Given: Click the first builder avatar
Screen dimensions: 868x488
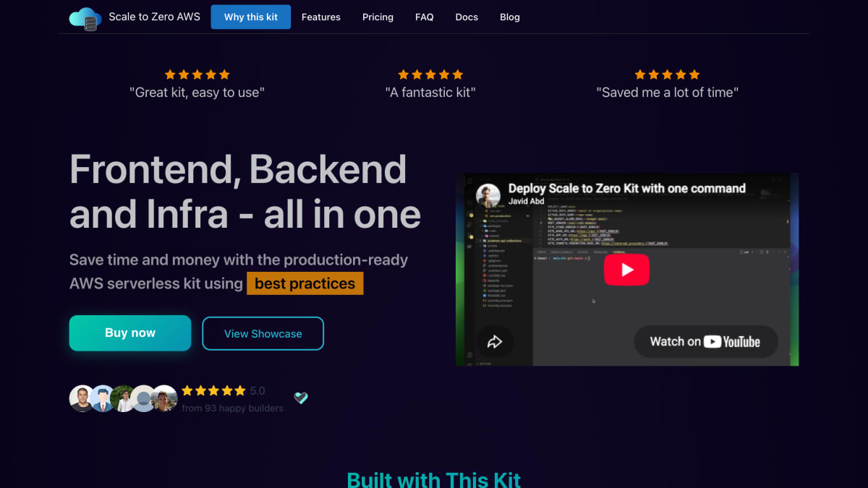Looking at the screenshot, I should tap(82, 398).
